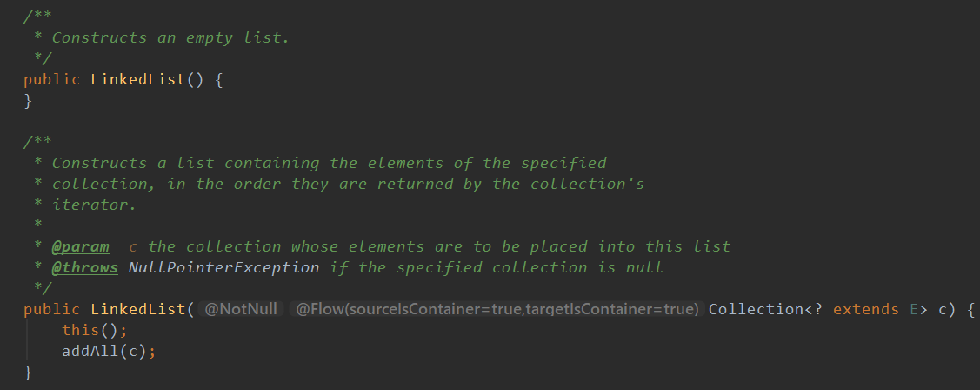
Task: Click the LinkedList name in the second constructor
Action: click(x=138, y=309)
